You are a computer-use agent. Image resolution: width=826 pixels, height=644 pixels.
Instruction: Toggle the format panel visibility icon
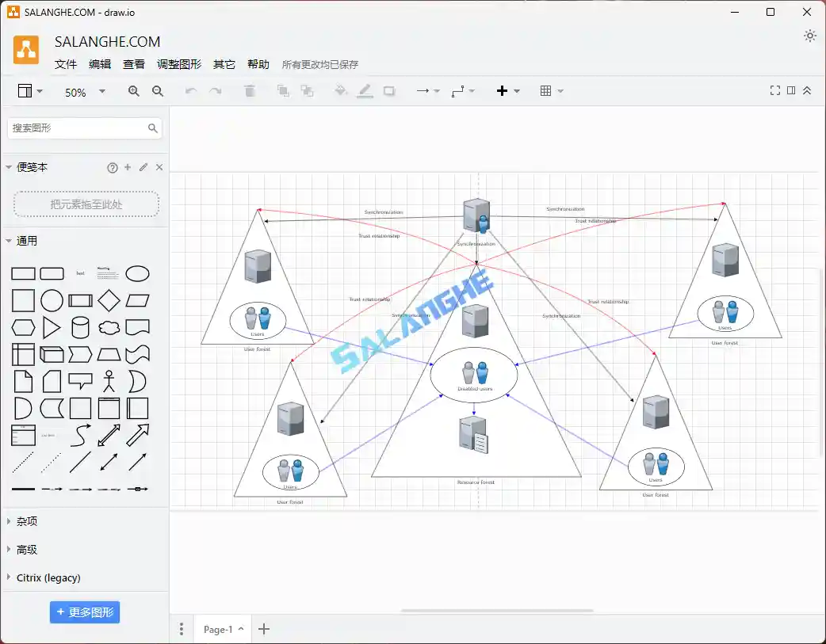[x=791, y=90]
